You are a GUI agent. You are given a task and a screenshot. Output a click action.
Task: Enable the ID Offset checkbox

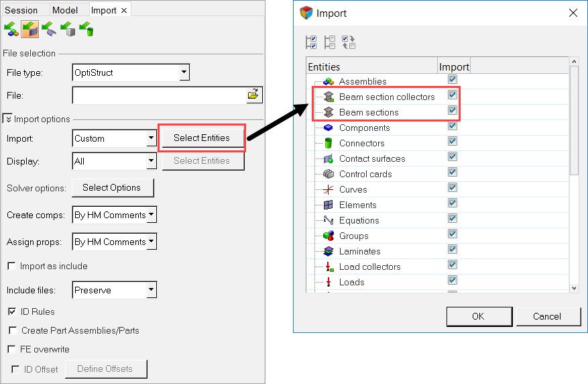coord(15,369)
